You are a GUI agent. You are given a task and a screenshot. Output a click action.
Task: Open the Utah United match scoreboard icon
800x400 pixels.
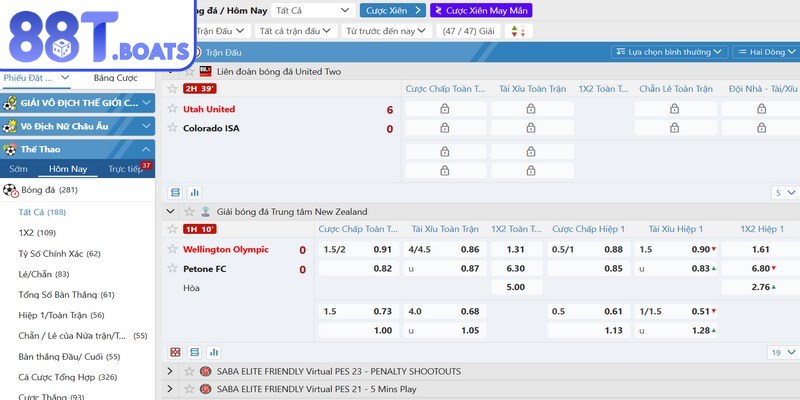point(176,192)
